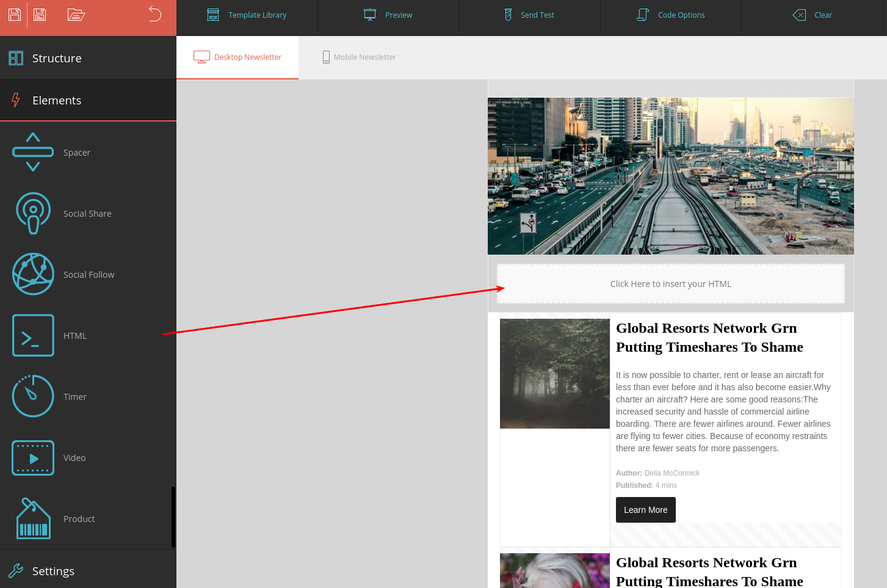Click the Social Share text label

pos(87,214)
